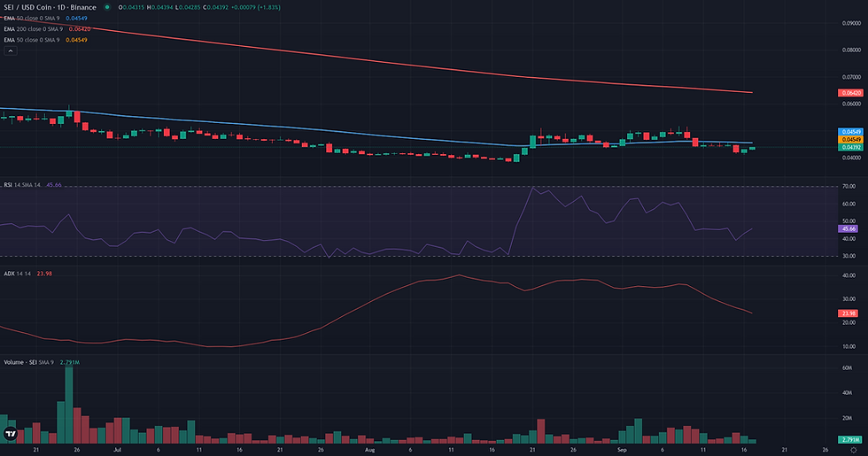
Task: Select the RSI 14 SMA 14 legend
Action: pyautogui.click(x=22, y=185)
